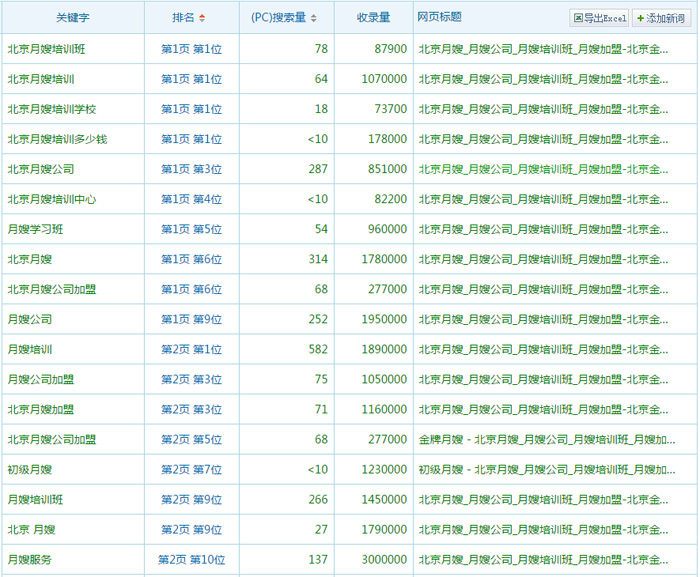Click the search volume 582 for 月嫂培训

pos(318,349)
